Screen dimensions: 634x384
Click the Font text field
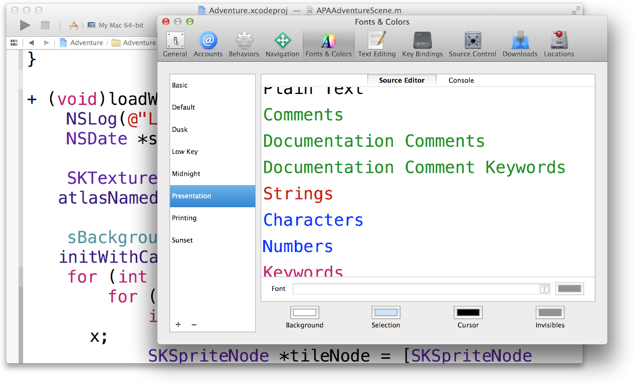point(421,289)
